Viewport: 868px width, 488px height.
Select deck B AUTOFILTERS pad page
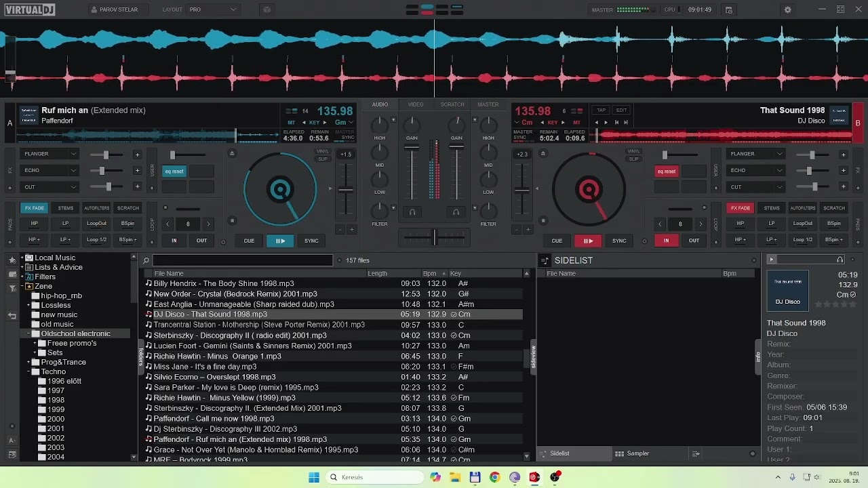(803, 208)
